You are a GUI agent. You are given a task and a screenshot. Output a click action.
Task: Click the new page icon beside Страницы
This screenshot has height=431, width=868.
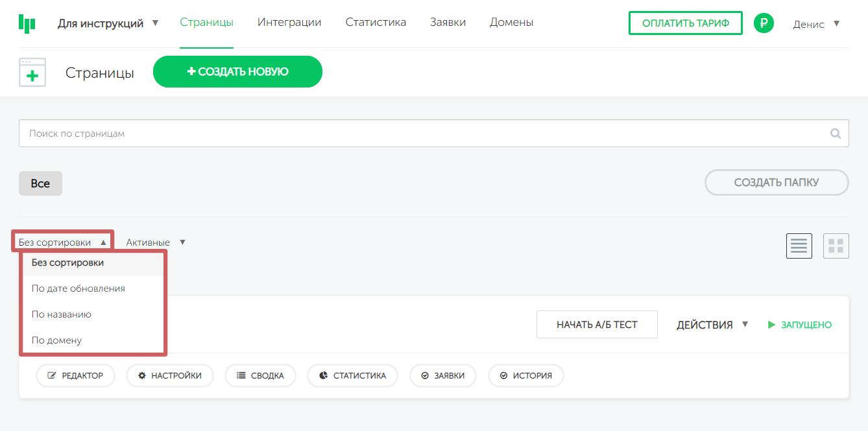pyautogui.click(x=32, y=73)
